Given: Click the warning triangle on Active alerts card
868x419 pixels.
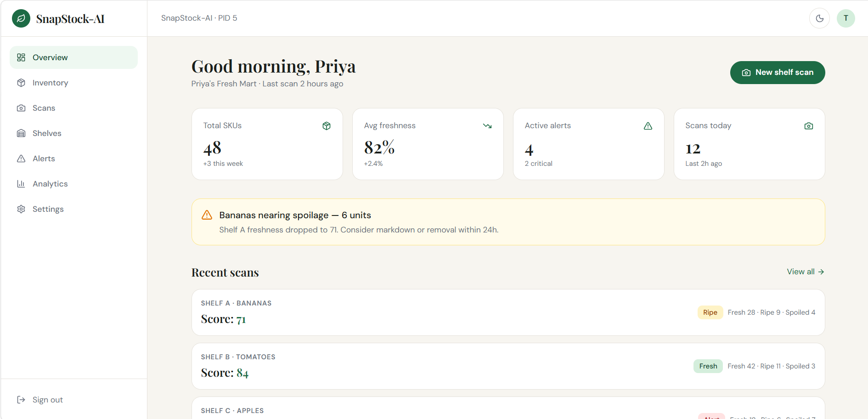Looking at the screenshot, I should point(648,126).
